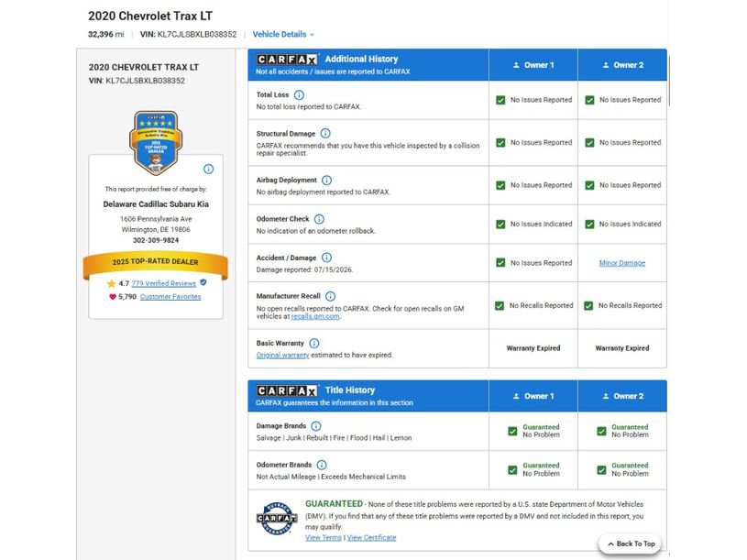Click Structural Damage Owner 1 checkmark
This screenshot has height=560, width=747.
500,143
